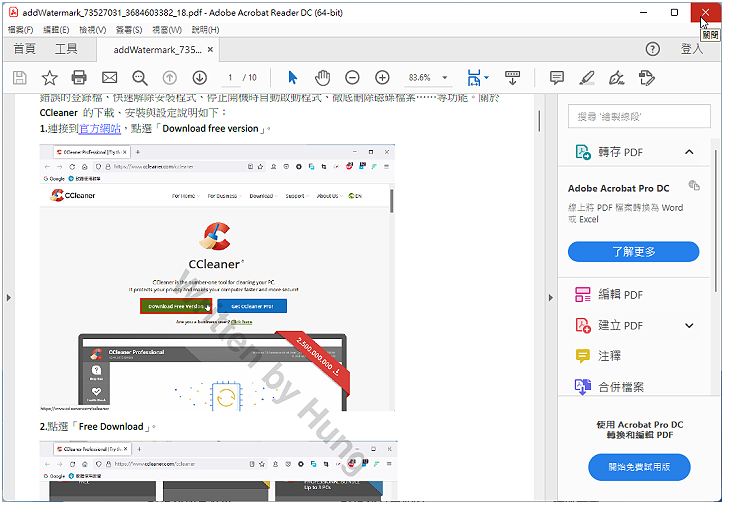This screenshot has height=513, width=731.
Task: Print the document with the printer icon
Action: 79,77
